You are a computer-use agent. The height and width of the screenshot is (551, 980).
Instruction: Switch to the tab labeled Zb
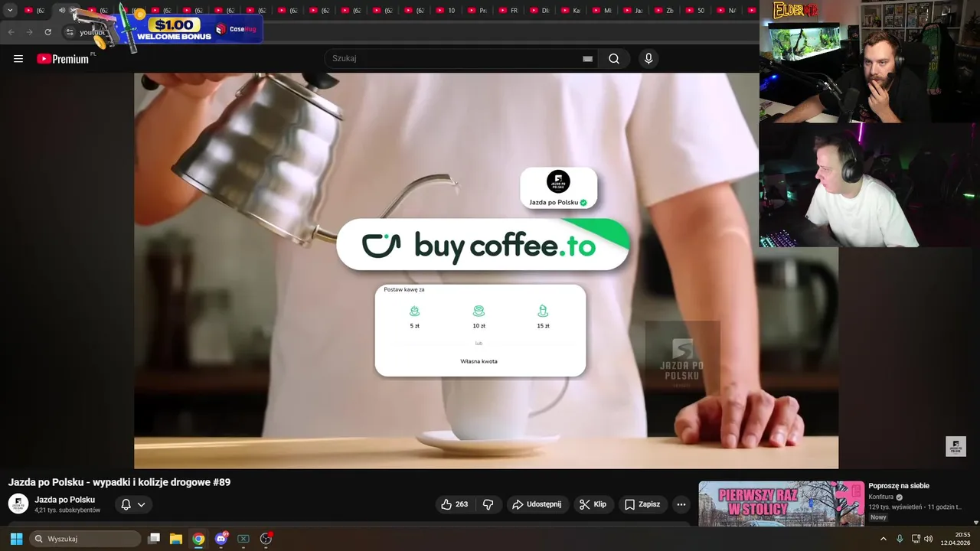coord(665,11)
